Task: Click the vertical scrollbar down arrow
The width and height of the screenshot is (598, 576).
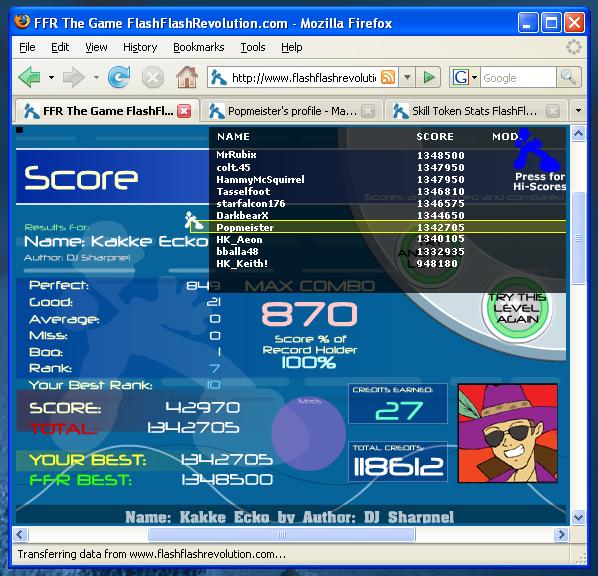Action: coord(579,518)
